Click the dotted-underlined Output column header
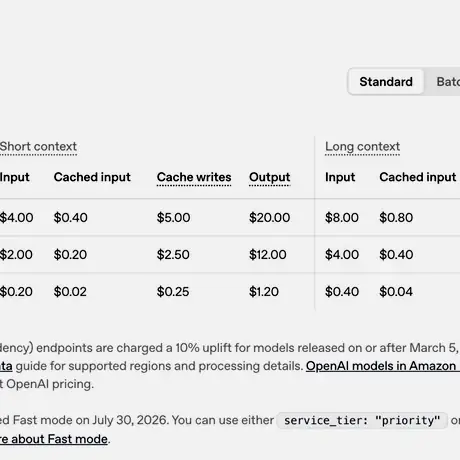Image resolution: width=460 pixels, height=460 pixels. tap(270, 177)
